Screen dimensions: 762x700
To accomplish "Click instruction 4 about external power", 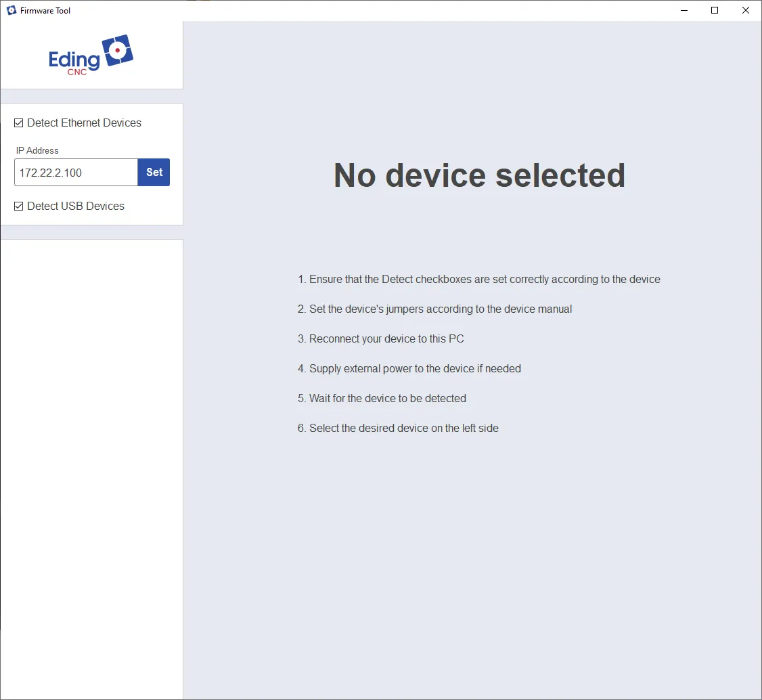I will 409,368.
